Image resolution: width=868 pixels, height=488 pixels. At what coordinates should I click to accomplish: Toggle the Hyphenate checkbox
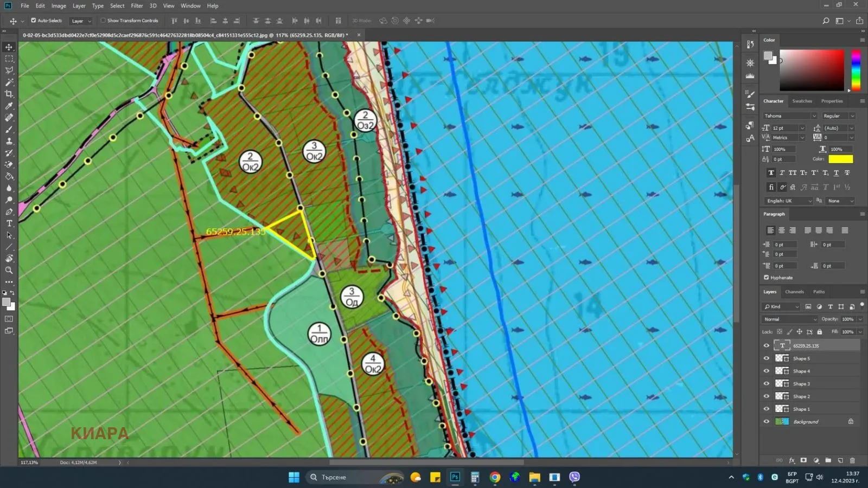pyautogui.click(x=767, y=278)
